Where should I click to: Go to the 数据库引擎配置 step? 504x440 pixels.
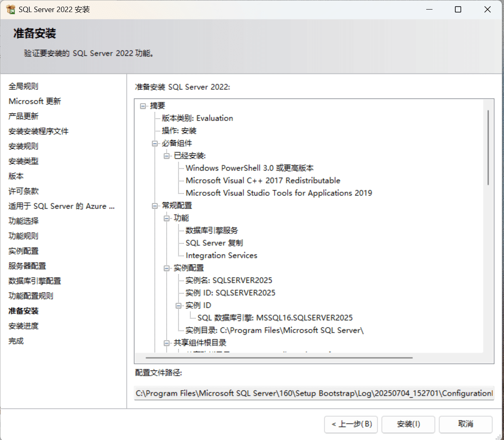(x=35, y=281)
